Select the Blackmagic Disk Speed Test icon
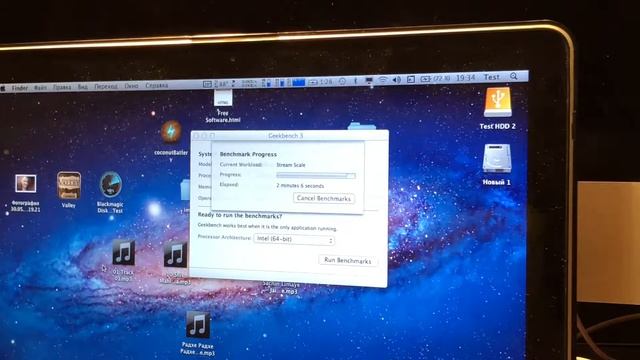 (110, 184)
